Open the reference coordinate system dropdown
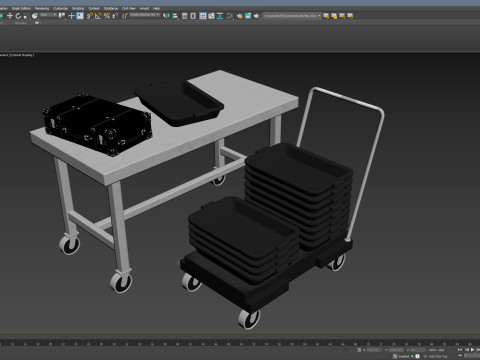Viewport: 480px width, 360px height. click(48, 15)
